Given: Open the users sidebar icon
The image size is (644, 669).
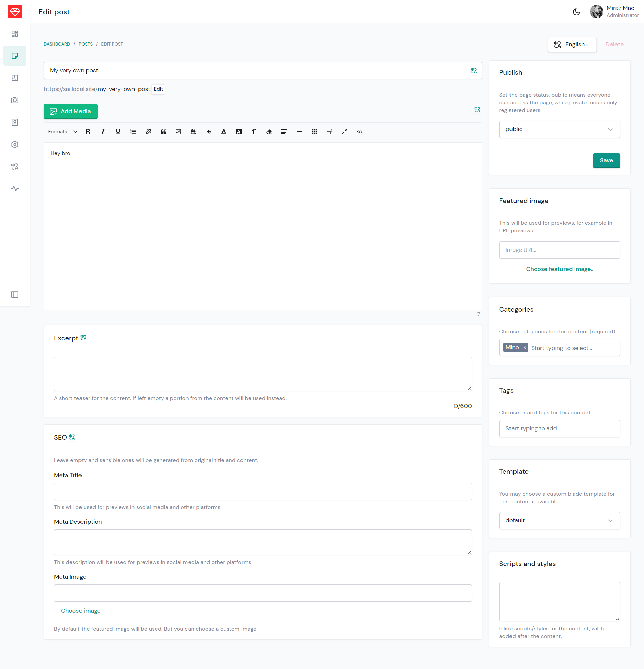Looking at the screenshot, I should [x=15, y=122].
